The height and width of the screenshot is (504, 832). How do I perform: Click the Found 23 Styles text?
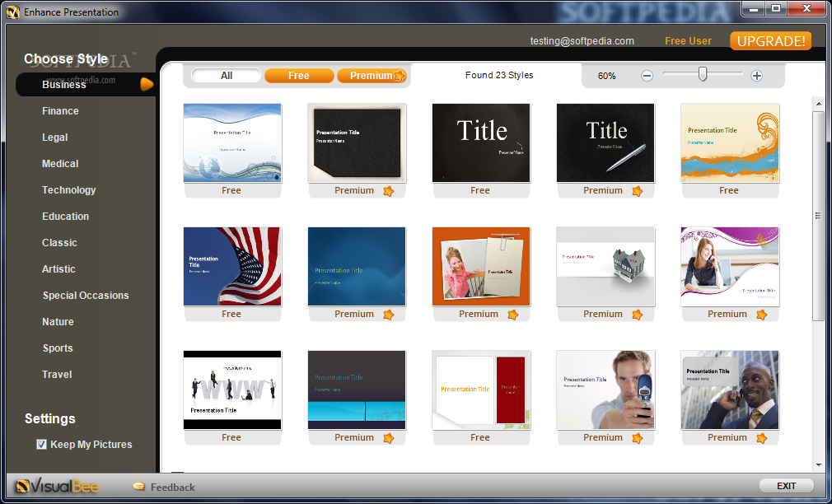point(499,75)
